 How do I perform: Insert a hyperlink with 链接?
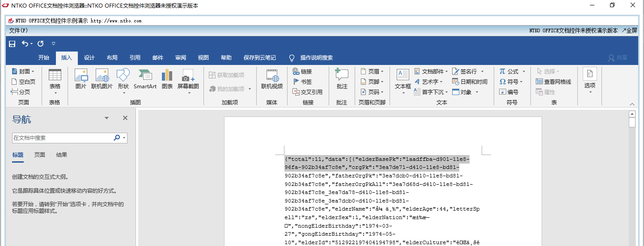(302, 72)
